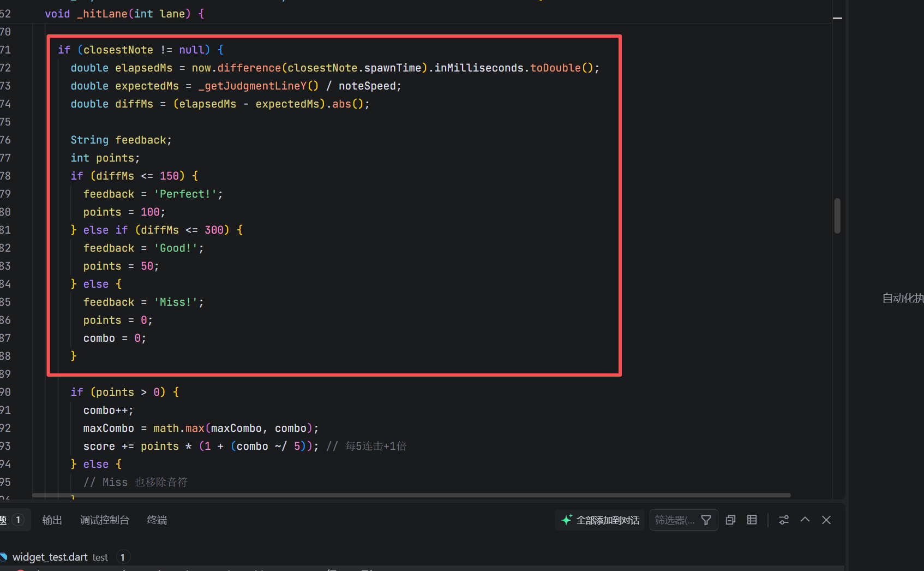Image resolution: width=924 pixels, height=571 pixels.
Task: Click on _getJudgmentLineY() call
Action: coord(259,86)
